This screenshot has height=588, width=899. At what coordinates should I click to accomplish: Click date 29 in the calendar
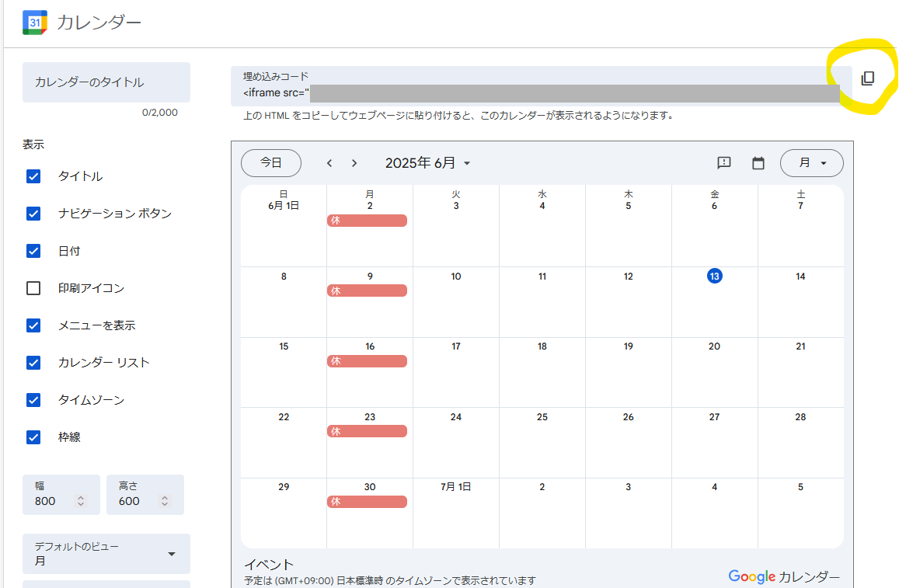click(284, 487)
